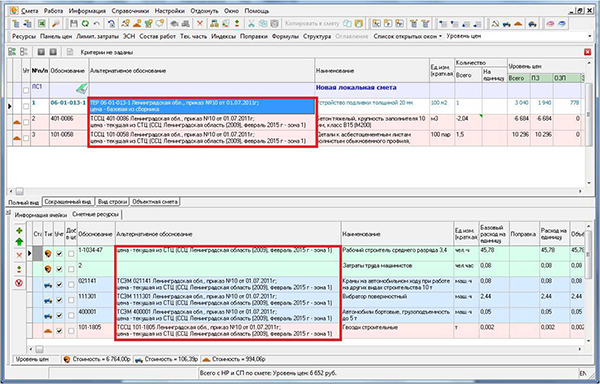Open the Уровень цен combo box arrow
Image resolution: width=600 pixels, height=384 pixels.
(x=589, y=36)
